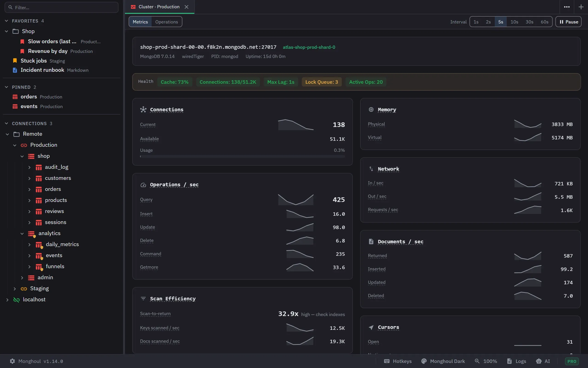This screenshot has height=368, width=588.
Task: Collapse the CONNECTIONS section
Action: click(x=7, y=124)
